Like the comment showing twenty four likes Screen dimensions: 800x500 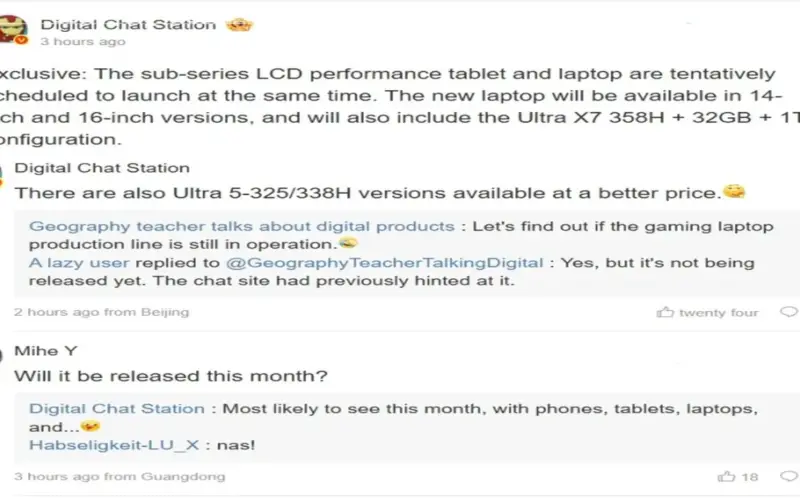coord(665,313)
